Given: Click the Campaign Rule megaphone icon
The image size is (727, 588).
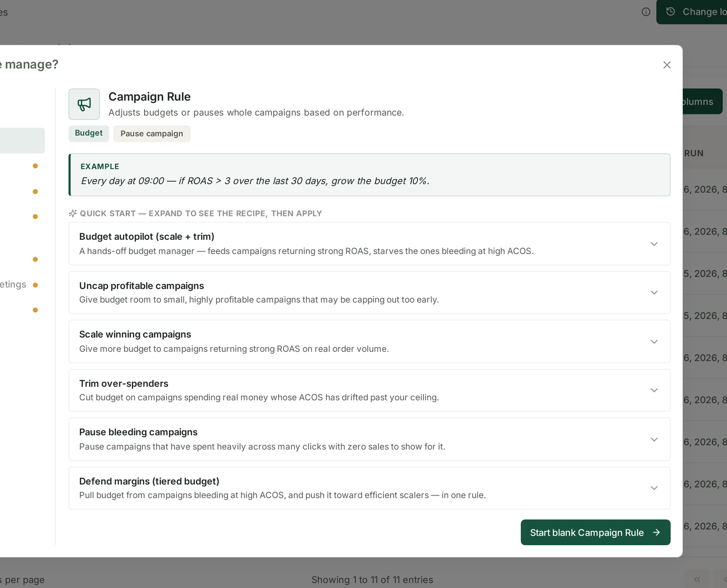Looking at the screenshot, I should [84, 104].
